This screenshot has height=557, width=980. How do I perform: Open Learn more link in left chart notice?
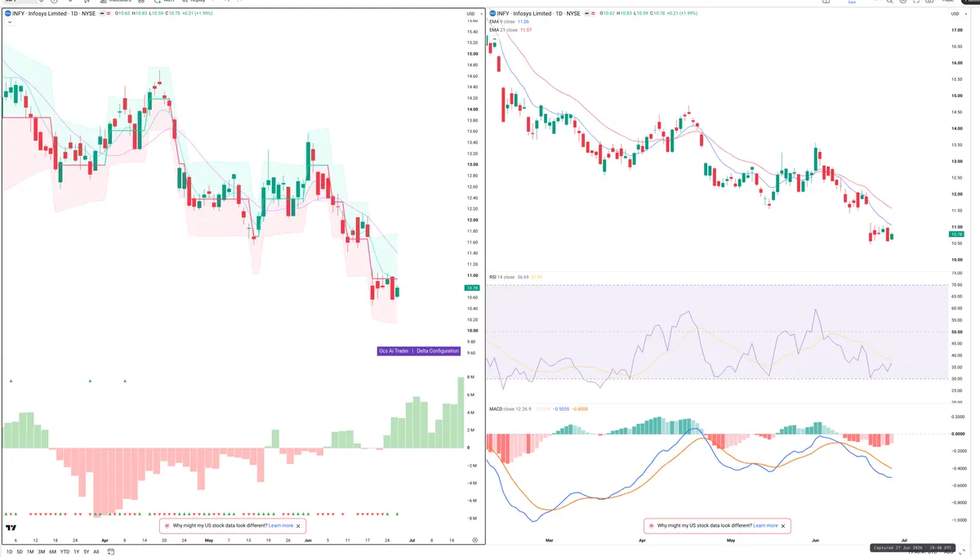(x=281, y=526)
